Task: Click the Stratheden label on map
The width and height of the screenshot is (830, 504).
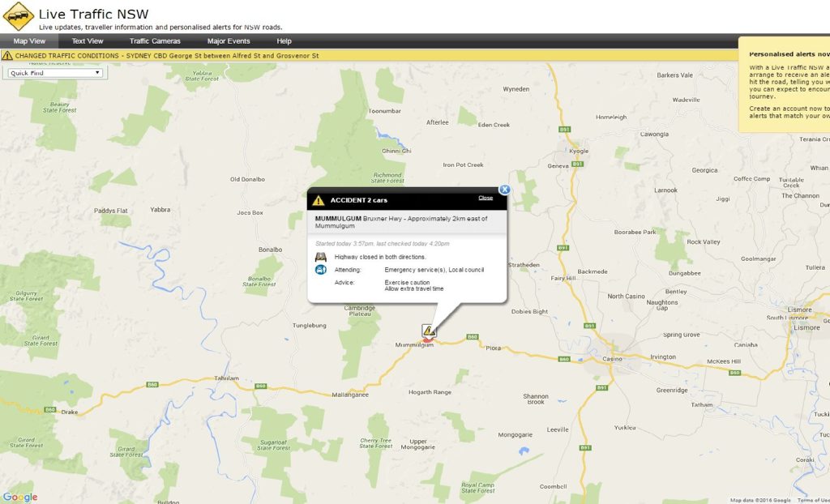Action: [524, 265]
